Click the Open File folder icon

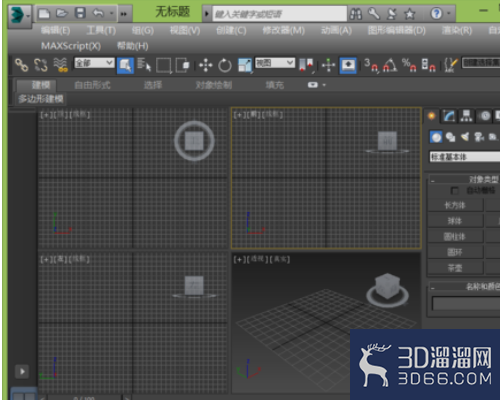click(x=62, y=13)
